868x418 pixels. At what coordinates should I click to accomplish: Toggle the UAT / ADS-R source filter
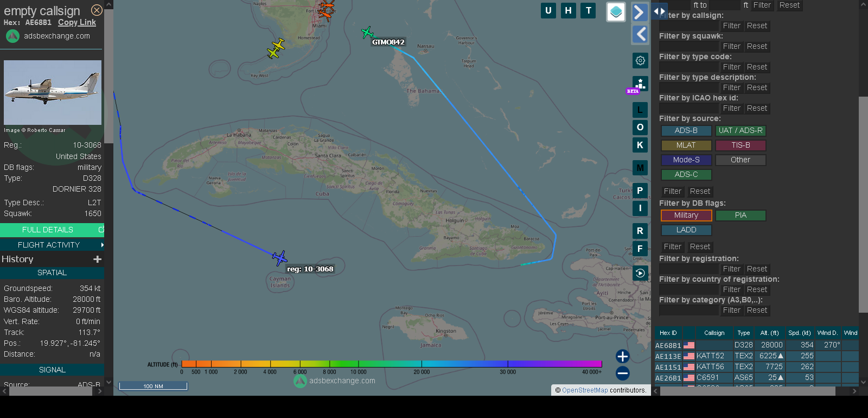[741, 131]
